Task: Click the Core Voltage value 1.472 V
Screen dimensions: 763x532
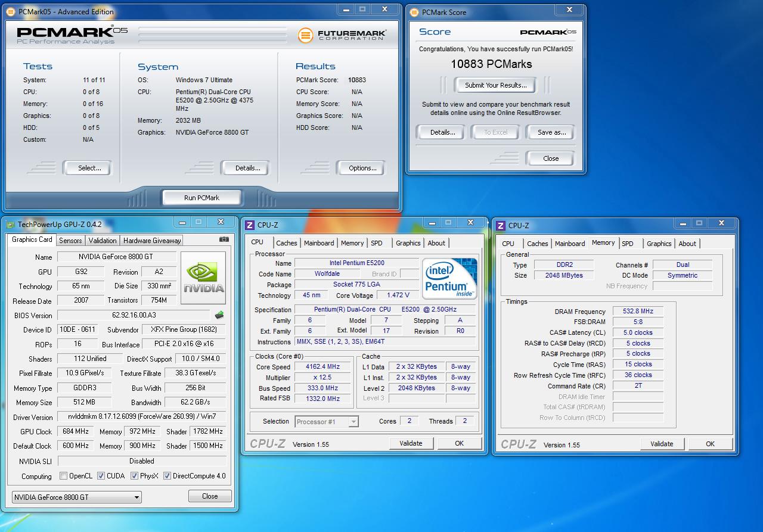Action: (398, 295)
